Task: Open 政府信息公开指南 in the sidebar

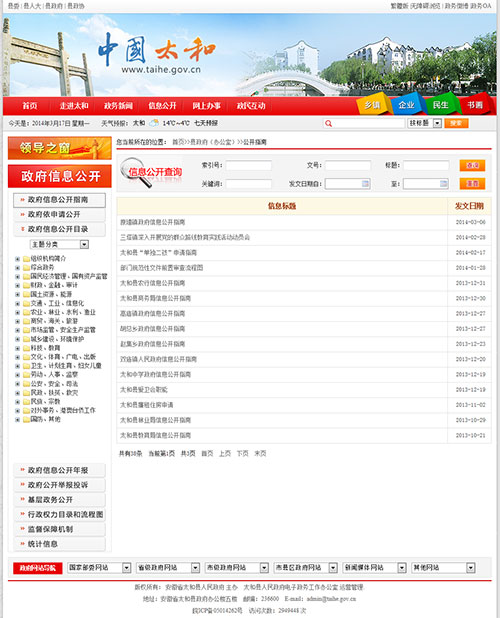Action: click(59, 200)
